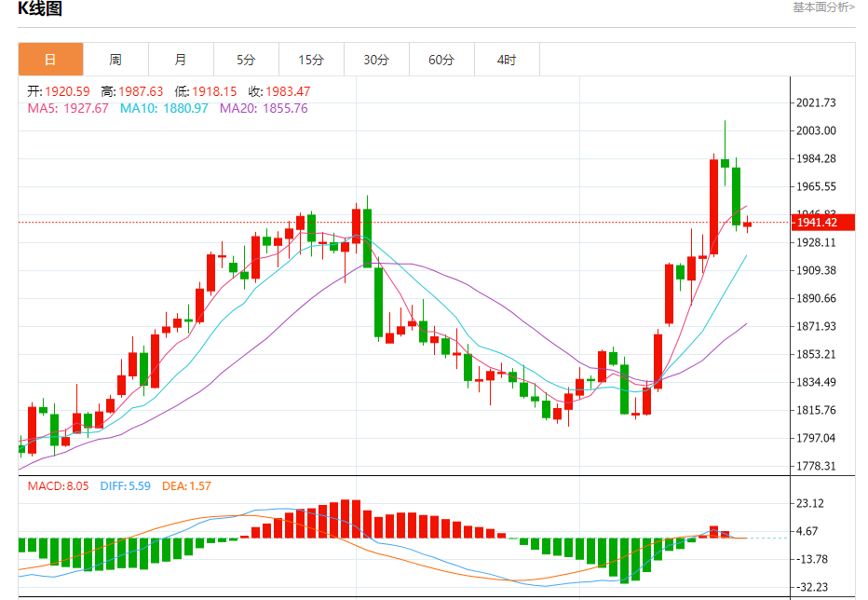Click the -13.78 MACD axis label
The image size is (868, 600).
pos(811,559)
